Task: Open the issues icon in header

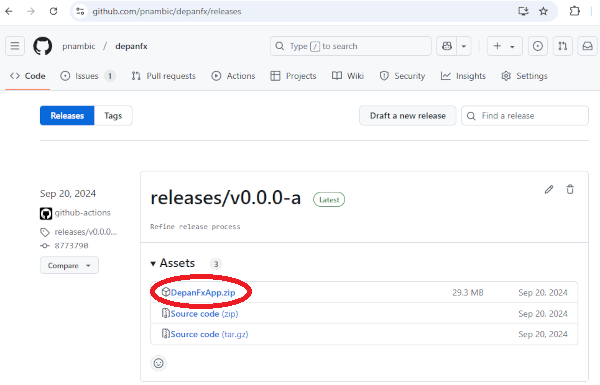Action: [x=538, y=46]
